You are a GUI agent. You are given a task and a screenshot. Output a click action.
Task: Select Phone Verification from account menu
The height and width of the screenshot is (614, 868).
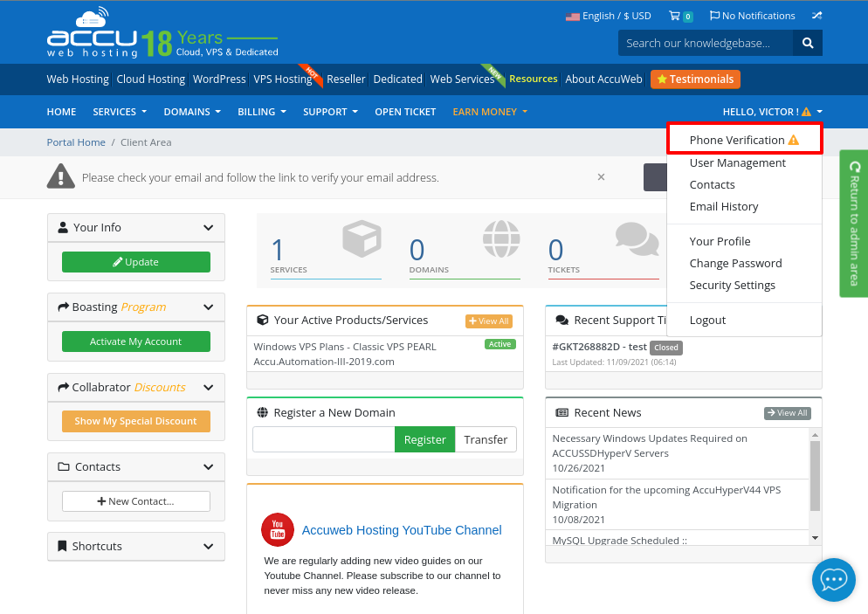(x=745, y=140)
